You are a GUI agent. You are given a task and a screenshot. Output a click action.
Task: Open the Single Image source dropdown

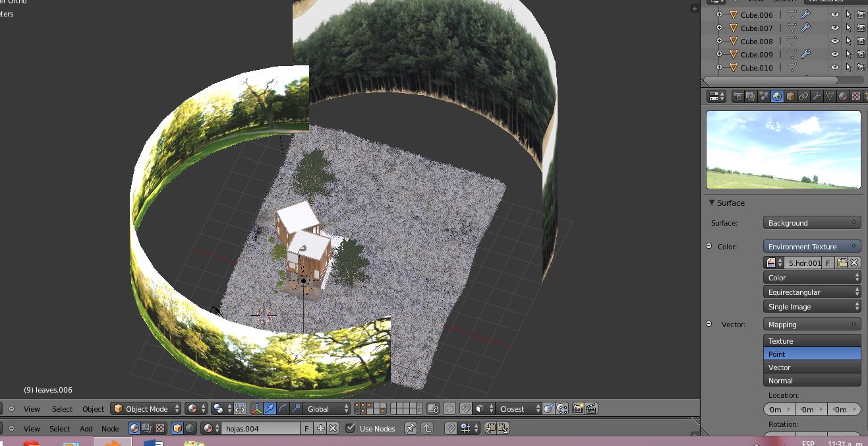812,307
